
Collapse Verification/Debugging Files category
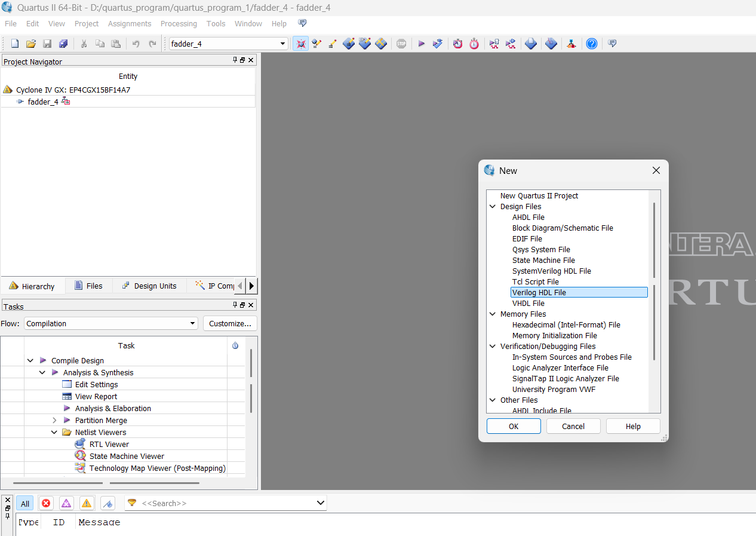click(x=493, y=346)
